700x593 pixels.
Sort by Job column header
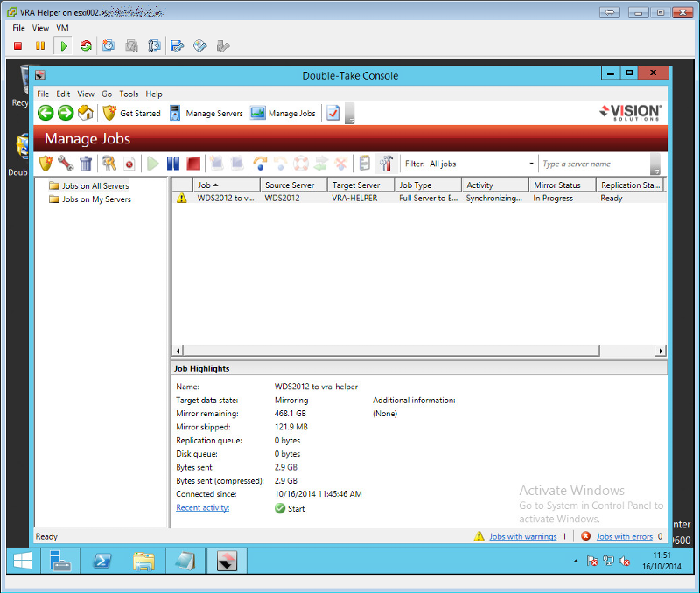tap(227, 185)
